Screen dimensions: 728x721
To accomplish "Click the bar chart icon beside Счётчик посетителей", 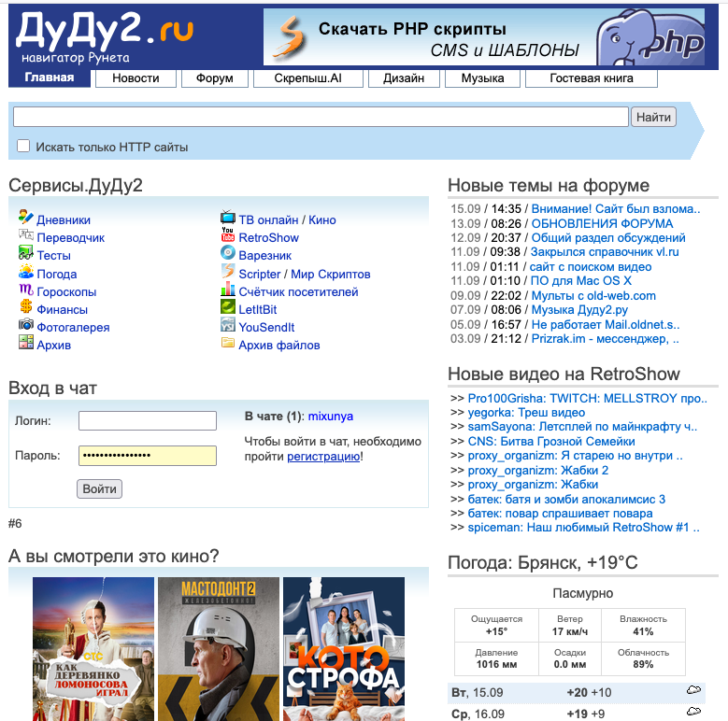I will pos(228,289).
